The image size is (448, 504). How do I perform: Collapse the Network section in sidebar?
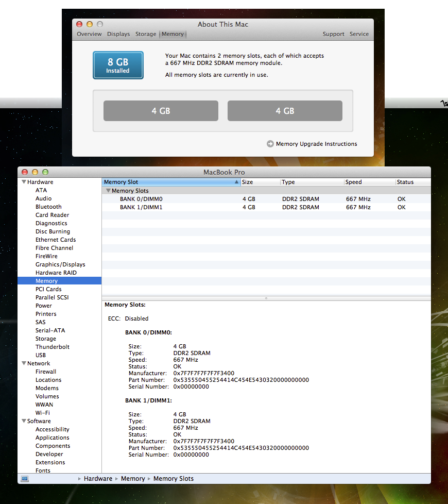click(x=24, y=363)
